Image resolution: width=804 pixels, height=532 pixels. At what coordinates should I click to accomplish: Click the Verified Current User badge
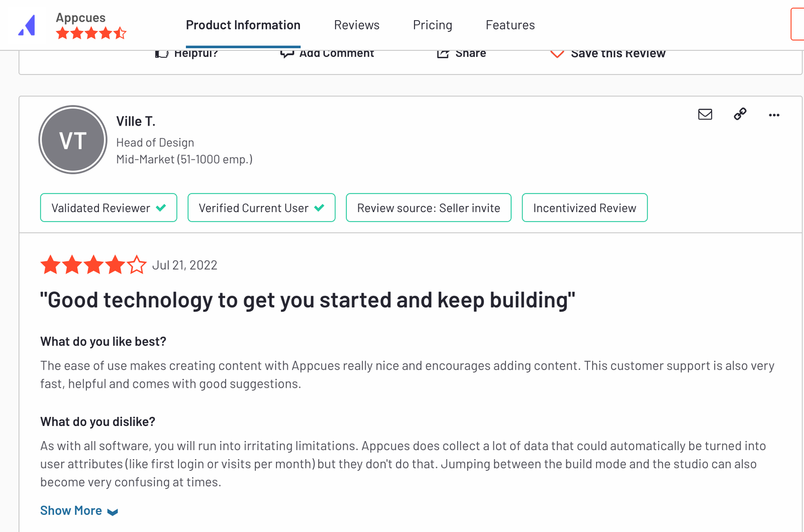click(x=261, y=207)
